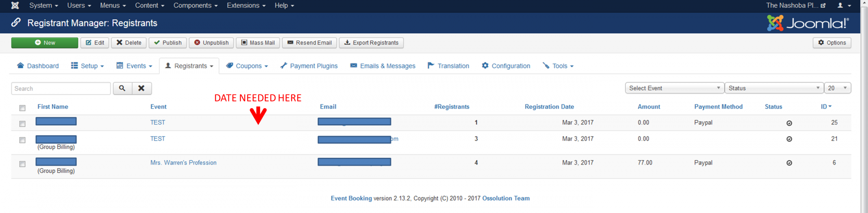This screenshot has width=868, height=213.
Task: Clear the search with the X button
Action: (x=141, y=88)
